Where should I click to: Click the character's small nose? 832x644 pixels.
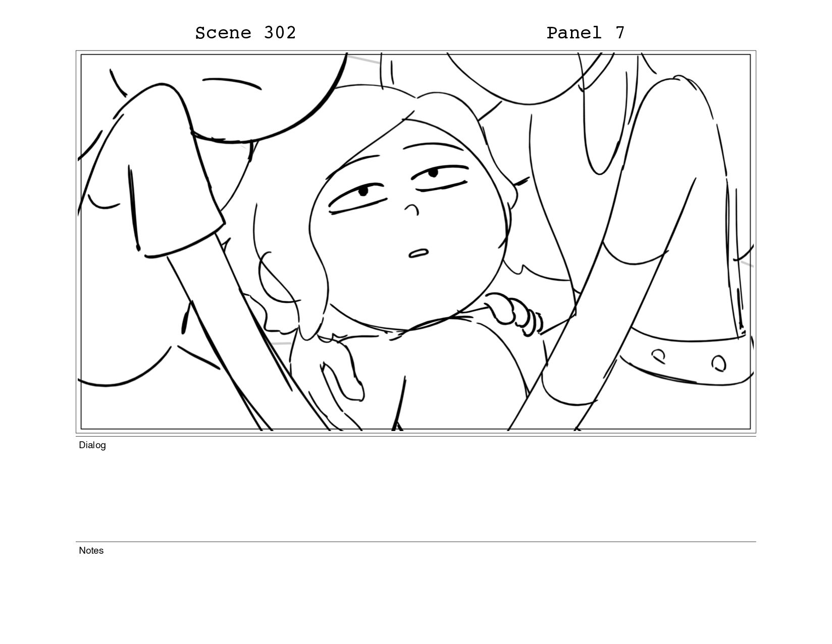pos(411,208)
